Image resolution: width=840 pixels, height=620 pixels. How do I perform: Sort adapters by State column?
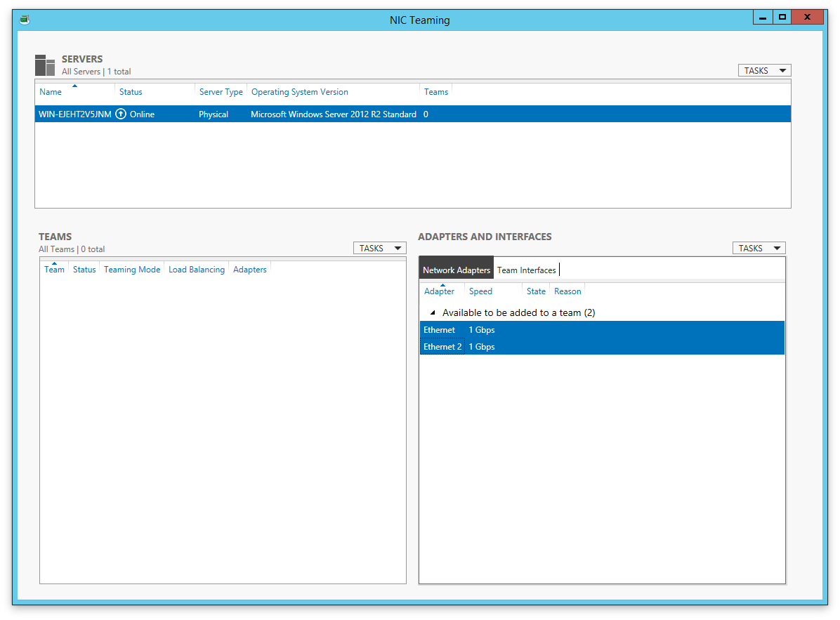(x=536, y=291)
